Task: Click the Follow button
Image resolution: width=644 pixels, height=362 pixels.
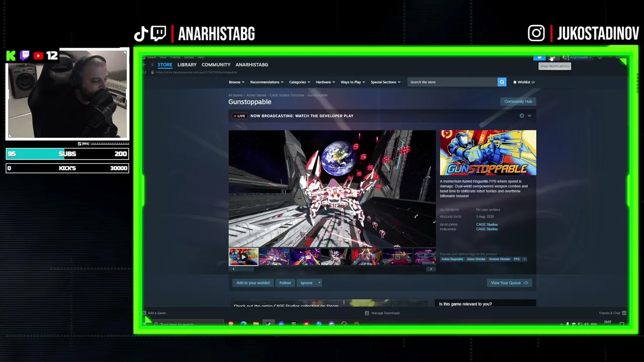Action: (x=285, y=283)
